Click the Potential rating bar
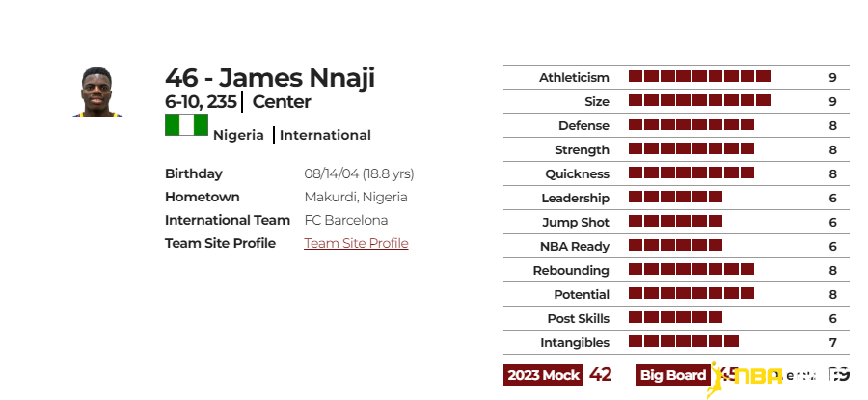Image resolution: width=868 pixels, height=400 pixels. [692, 293]
